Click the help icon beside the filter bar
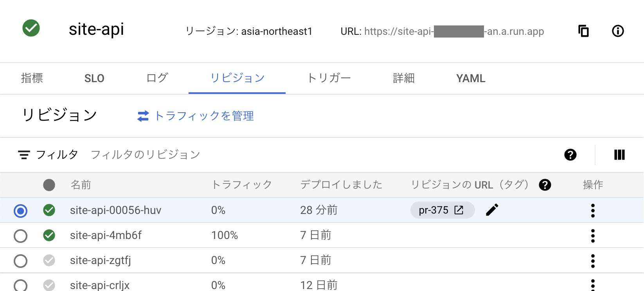This screenshot has height=291, width=644. click(570, 155)
